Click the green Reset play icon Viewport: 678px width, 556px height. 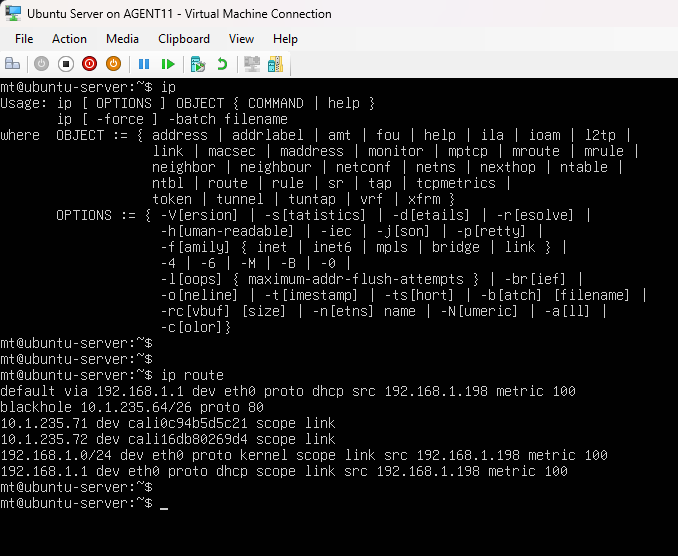[168, 64]
